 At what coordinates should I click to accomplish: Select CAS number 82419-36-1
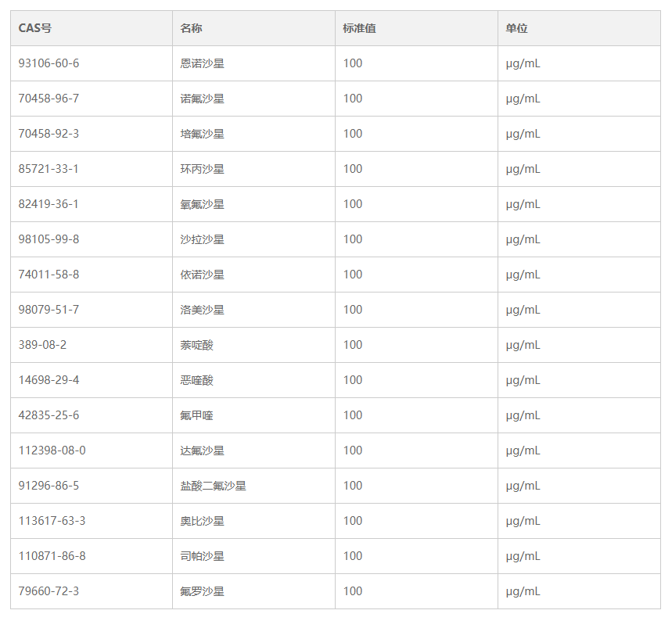pyautogui.click(x=48, y=204)
